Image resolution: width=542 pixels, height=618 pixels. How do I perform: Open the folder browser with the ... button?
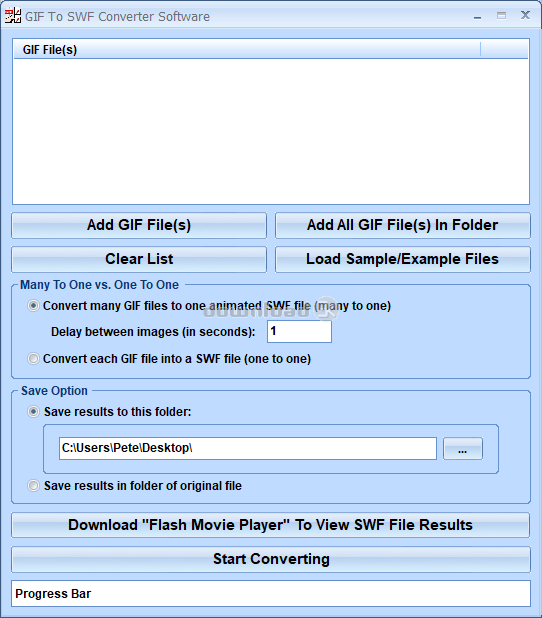click(x=463, y=449)
